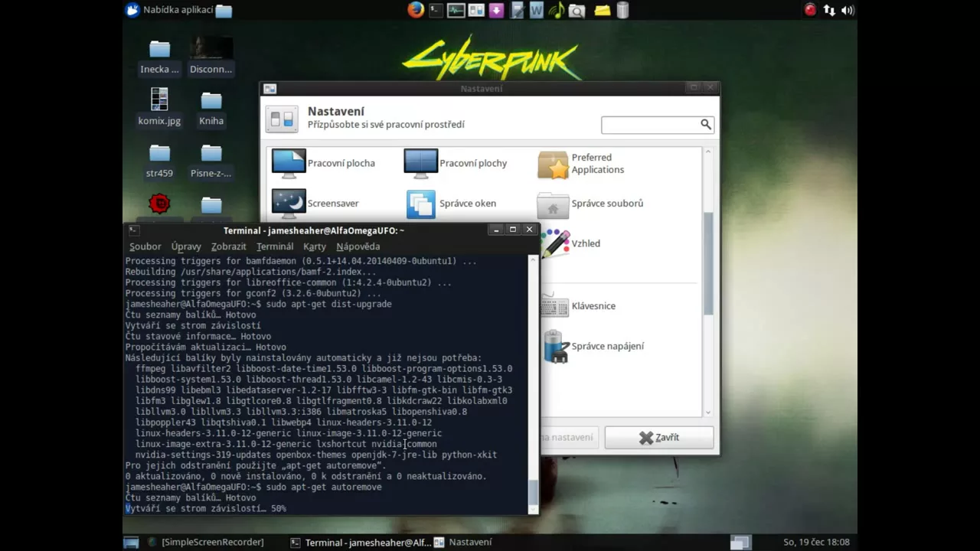
Task: Open the trash can in top panel
Action: point(622,10)
